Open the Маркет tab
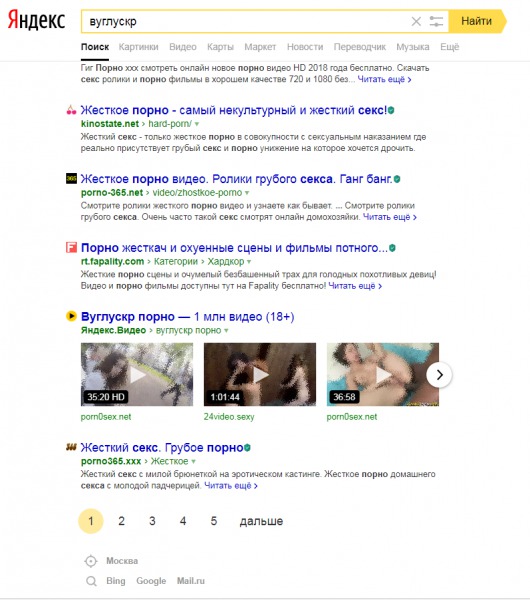This screenshot has height=600, width=530. (x=260, y=47)
